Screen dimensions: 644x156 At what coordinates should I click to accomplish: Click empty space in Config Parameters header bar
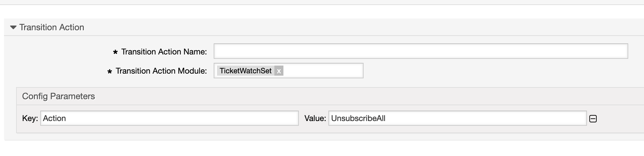(x=335, y=96)
